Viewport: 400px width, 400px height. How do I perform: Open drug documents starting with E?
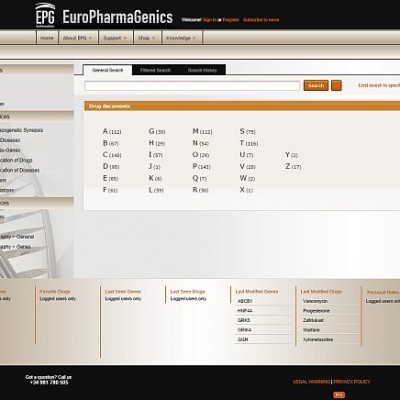coord(110,178)
